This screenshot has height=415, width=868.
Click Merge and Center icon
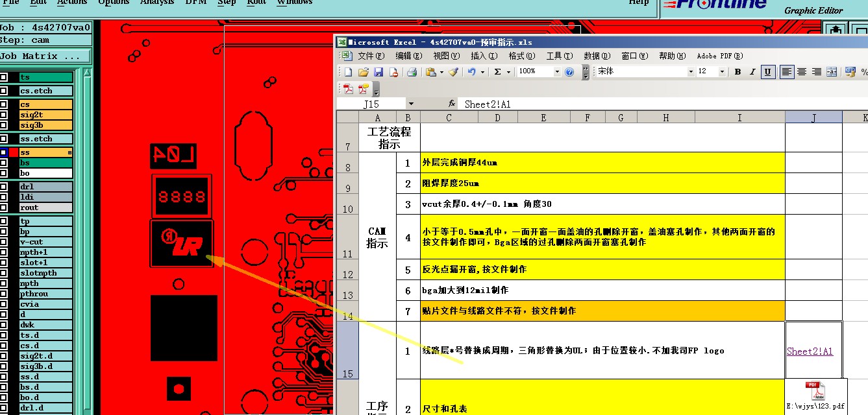click(x=832, y=72)
